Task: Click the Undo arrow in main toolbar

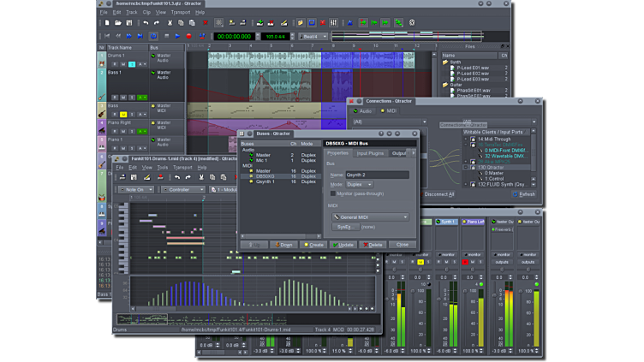Action: pos(146,23)
